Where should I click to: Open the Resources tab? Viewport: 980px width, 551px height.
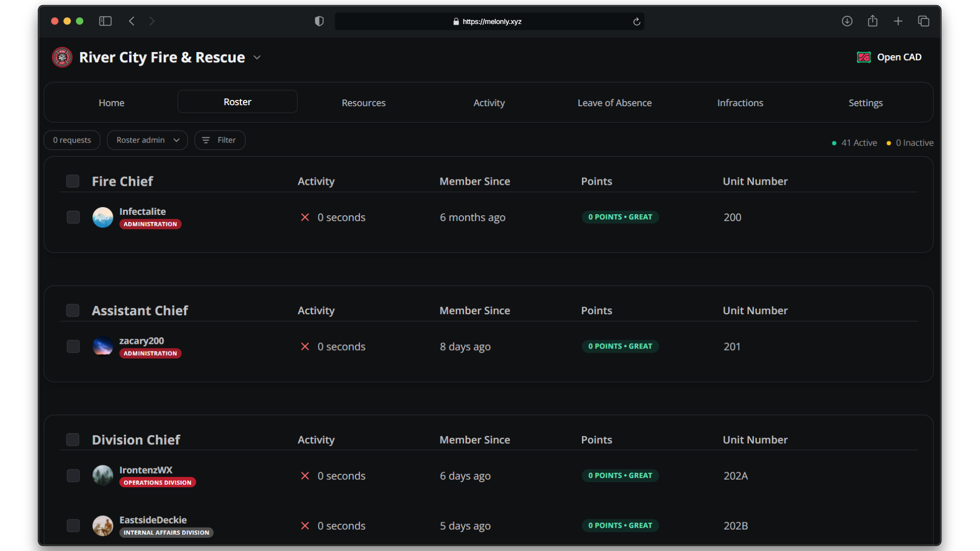tap(363, 103)
